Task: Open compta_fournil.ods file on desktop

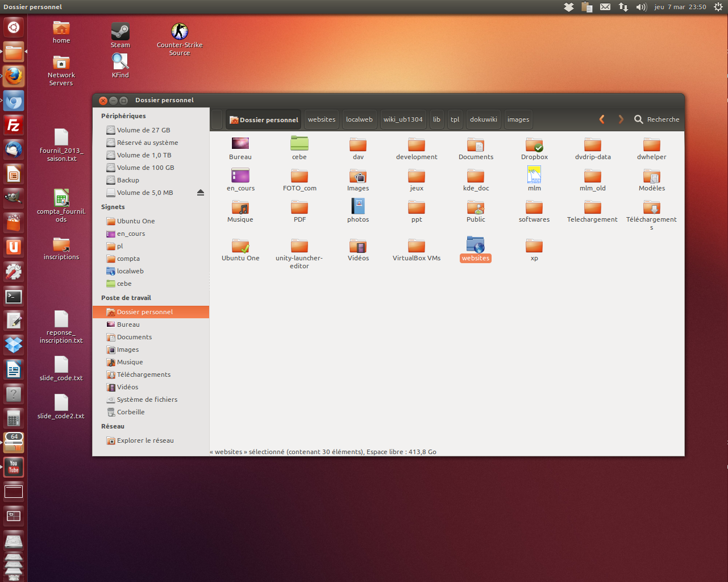Action: pos(61,198)
